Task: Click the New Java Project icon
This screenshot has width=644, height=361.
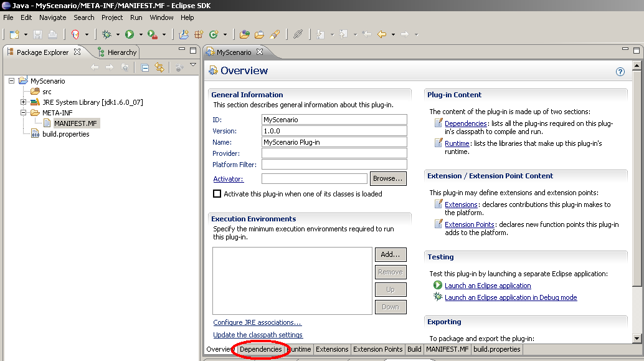Action: coord(184,34)
